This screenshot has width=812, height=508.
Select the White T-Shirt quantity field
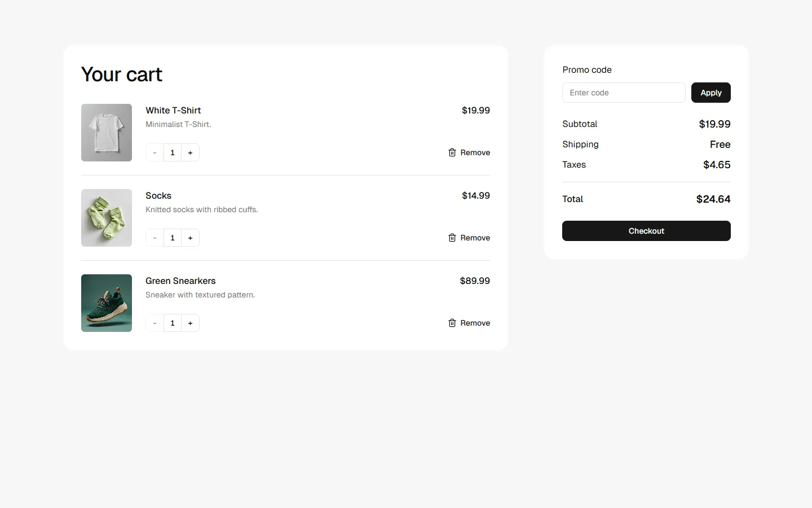172,152
